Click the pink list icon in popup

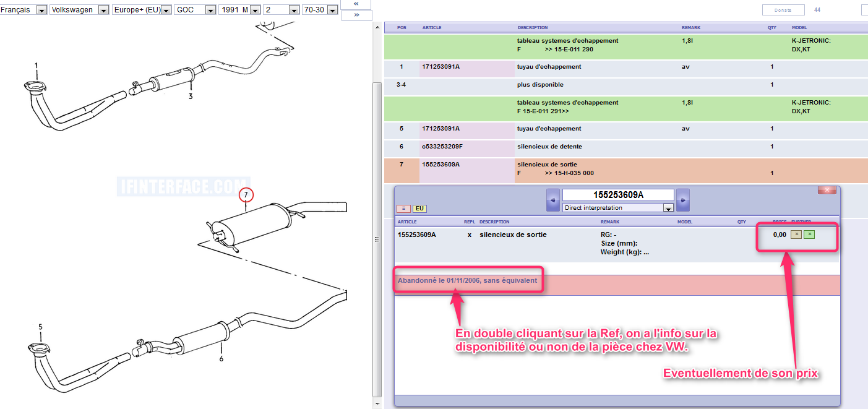click(x=403, y=209)
